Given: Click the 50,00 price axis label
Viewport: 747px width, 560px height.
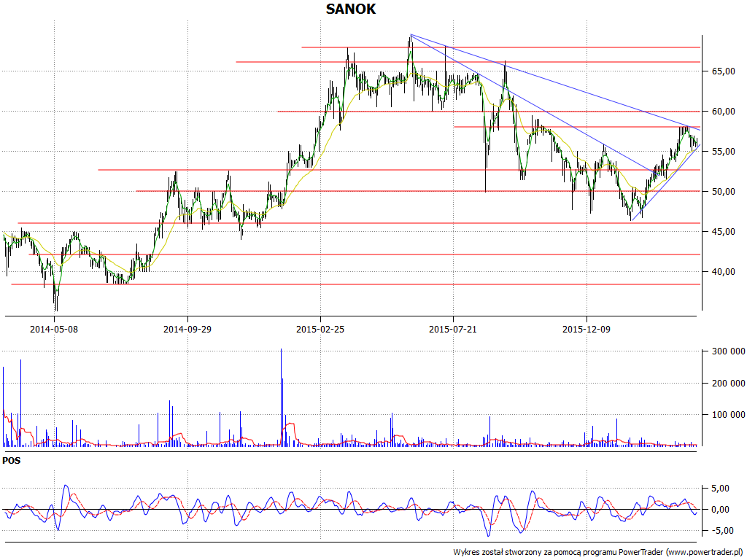Looking at the screenshot, I should pyautogui.click(x=723, y=192).
